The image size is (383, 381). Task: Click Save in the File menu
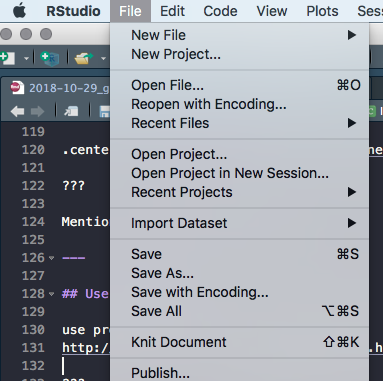coord(239,254)
